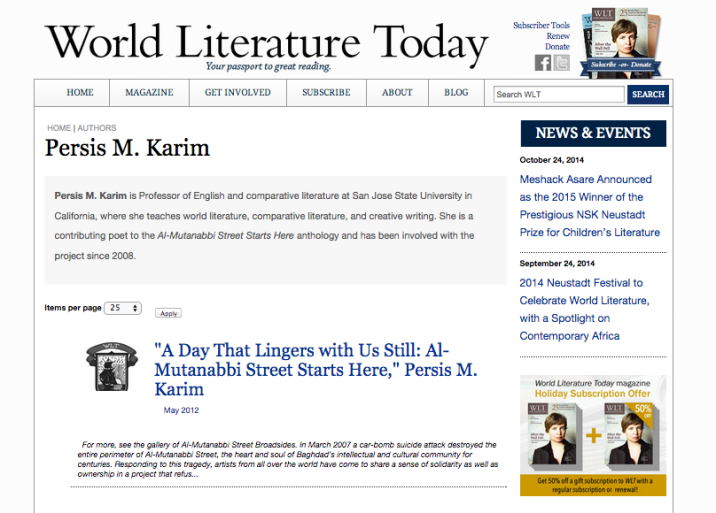Click the "October 24, 2014" date text
Viewport: 716px width, 513px height.
(552, 160)
